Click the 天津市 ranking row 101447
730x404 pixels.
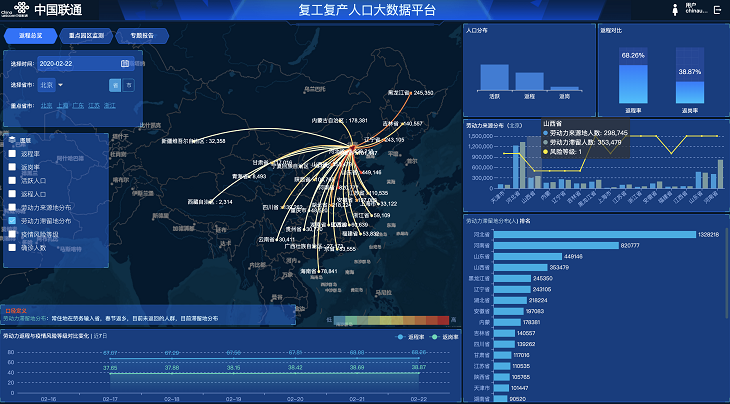pos(499,388)
